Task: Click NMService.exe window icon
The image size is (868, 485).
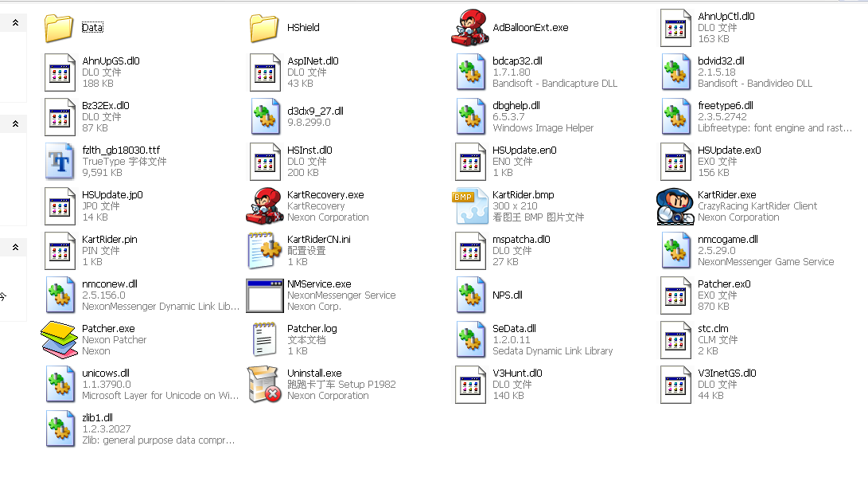Action: [x=265, y=295]
